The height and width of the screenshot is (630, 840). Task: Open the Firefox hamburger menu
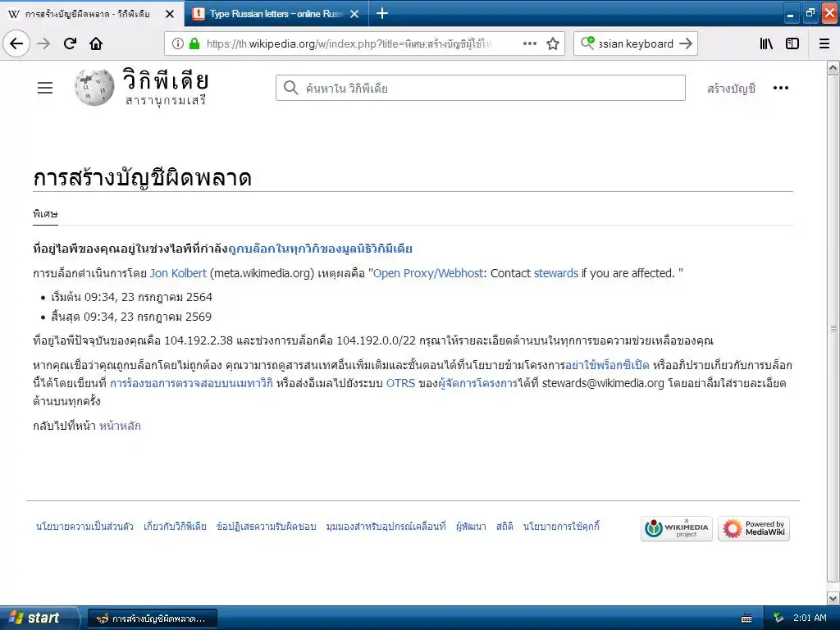[x=824, y=43]
